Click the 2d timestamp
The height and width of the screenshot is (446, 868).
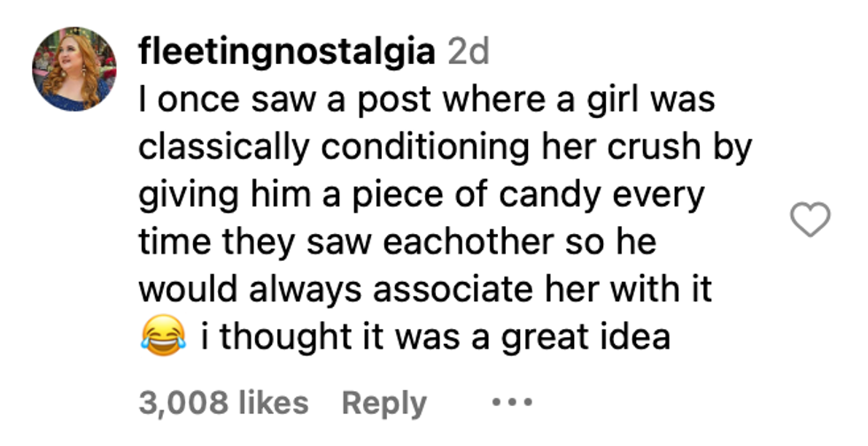[x=469, y=53]
